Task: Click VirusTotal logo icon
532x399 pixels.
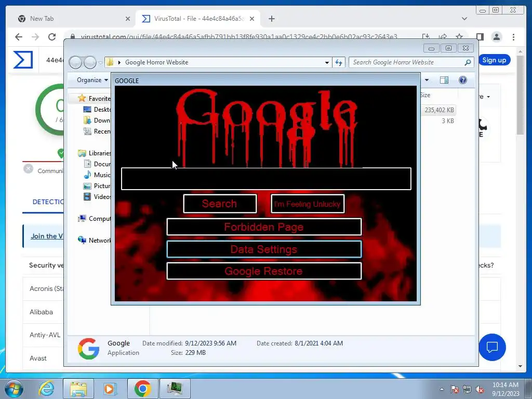Action: [x=23, y=60]
